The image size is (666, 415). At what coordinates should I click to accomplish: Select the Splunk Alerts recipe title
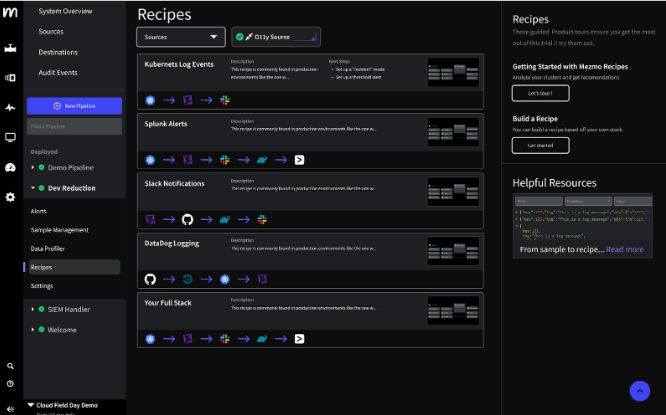[x=166, y=124]
